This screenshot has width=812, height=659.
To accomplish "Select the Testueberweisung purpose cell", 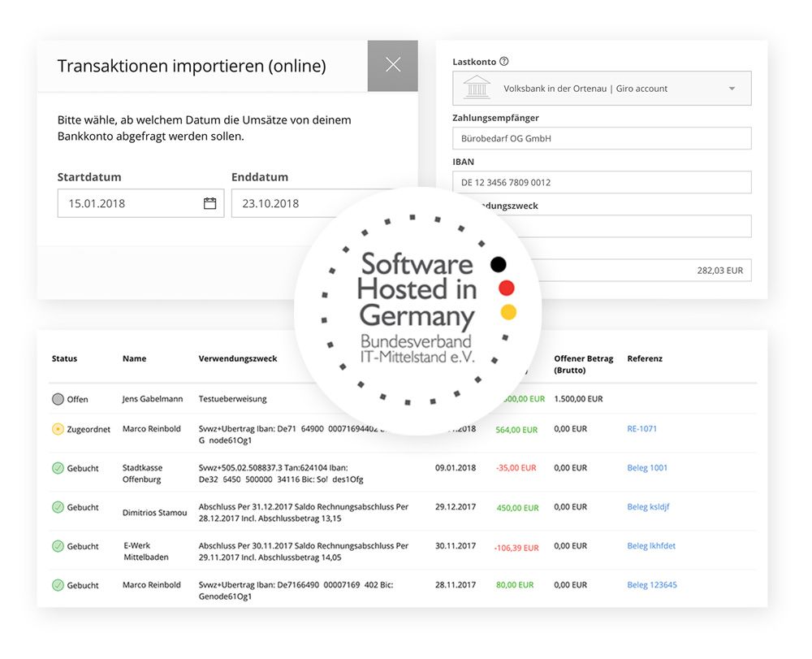I will (x=232, y=399).
